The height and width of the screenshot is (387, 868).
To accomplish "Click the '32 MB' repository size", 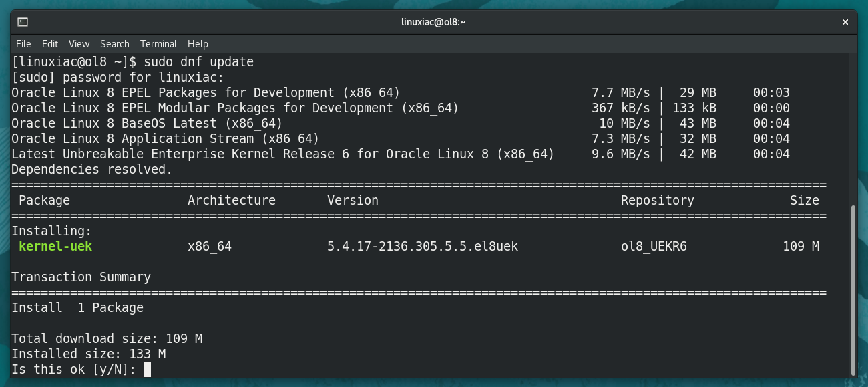I will [x=698, y=139].
